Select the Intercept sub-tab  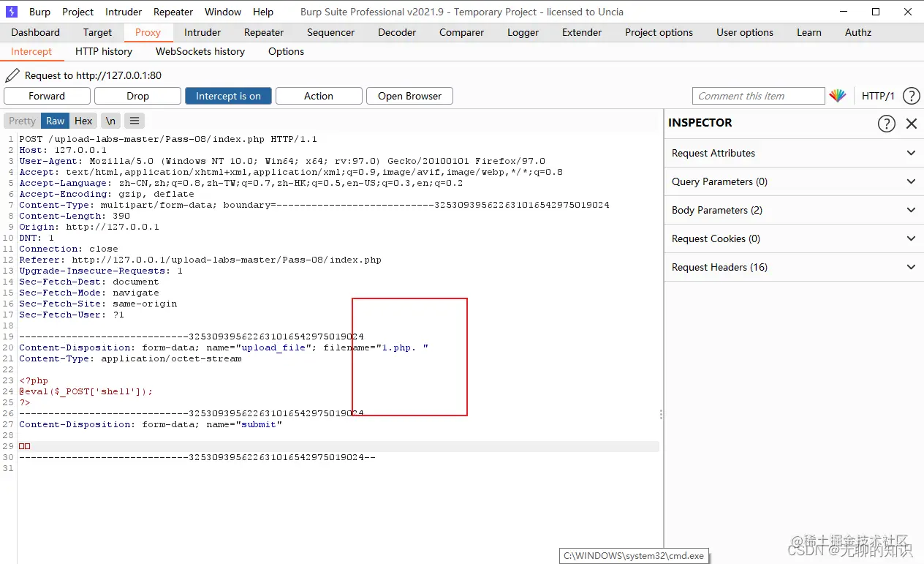point(31,51)
